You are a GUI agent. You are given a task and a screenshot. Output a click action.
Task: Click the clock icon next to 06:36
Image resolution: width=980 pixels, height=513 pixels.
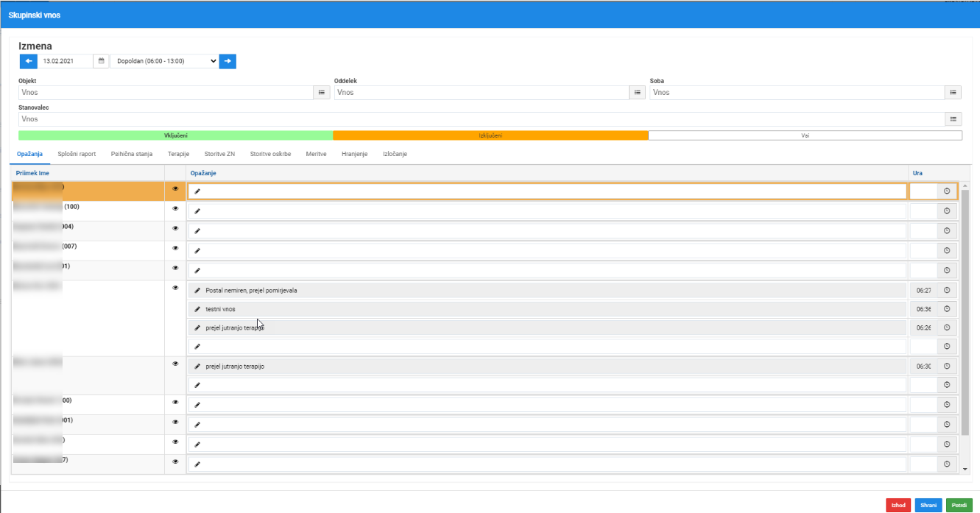(947, 309)
